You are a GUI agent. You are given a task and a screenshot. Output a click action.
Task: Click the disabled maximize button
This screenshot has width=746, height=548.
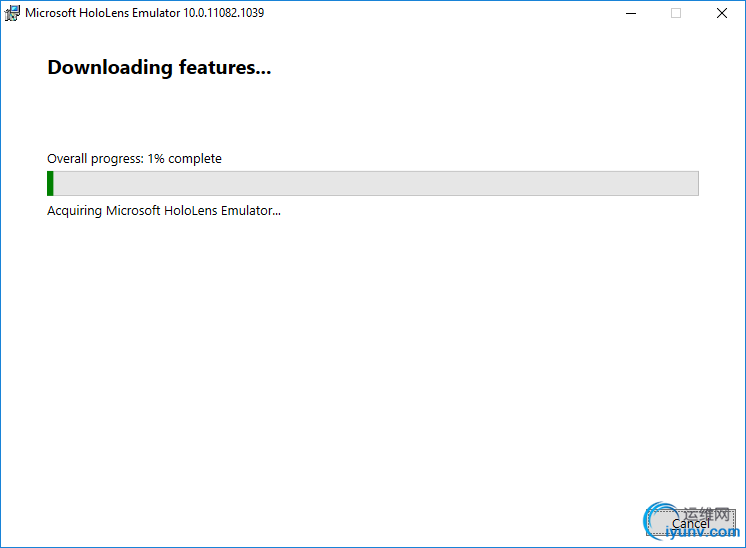pos(676,13)
